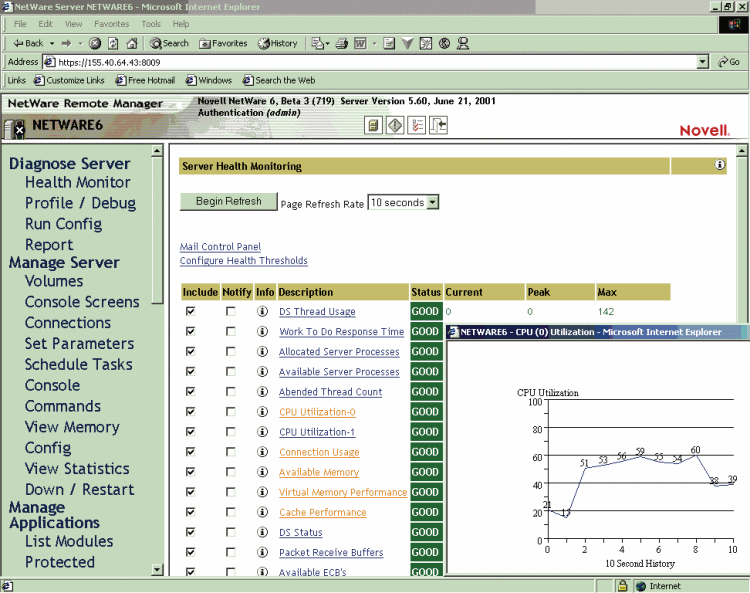Click the Mail toolbar icon
Viewport: 750px width, 593px height.
(317, 44)
